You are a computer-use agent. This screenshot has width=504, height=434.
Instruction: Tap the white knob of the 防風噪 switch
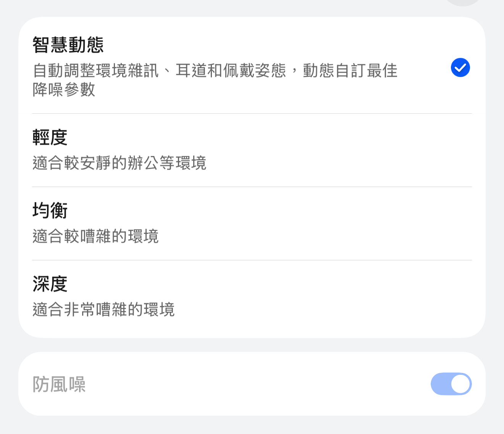point(460,384)
